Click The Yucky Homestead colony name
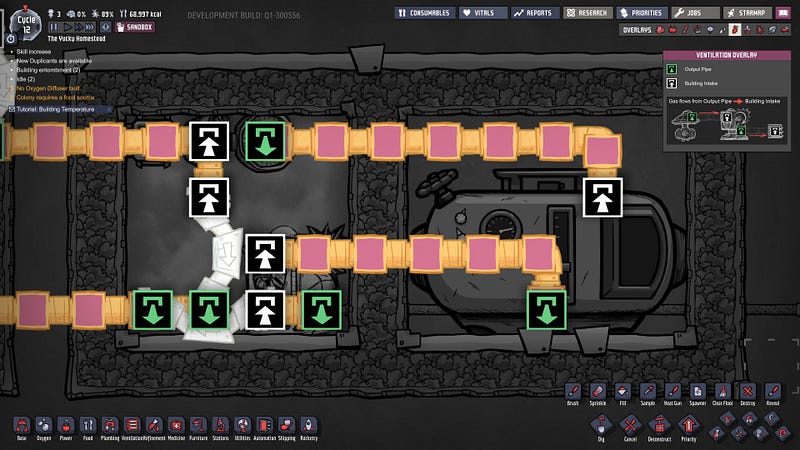800x450 pixels. tap(77, 39)
